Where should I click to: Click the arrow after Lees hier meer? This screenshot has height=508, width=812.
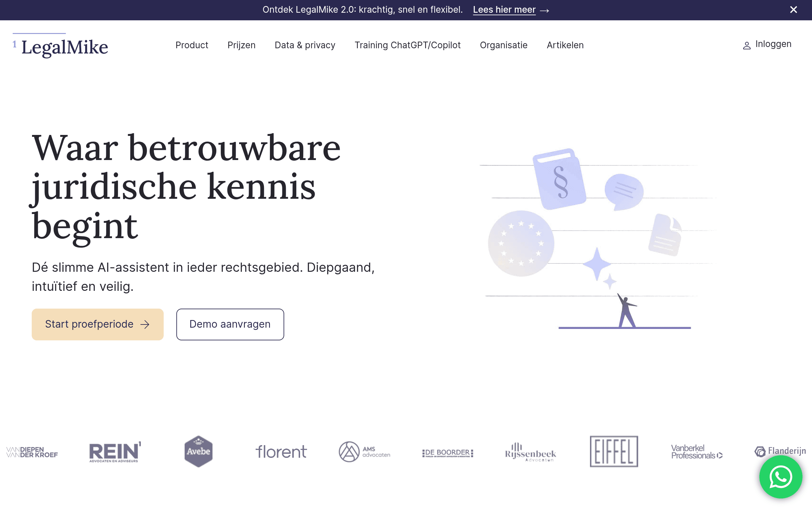pyautogui.click(x=544, y=10)
